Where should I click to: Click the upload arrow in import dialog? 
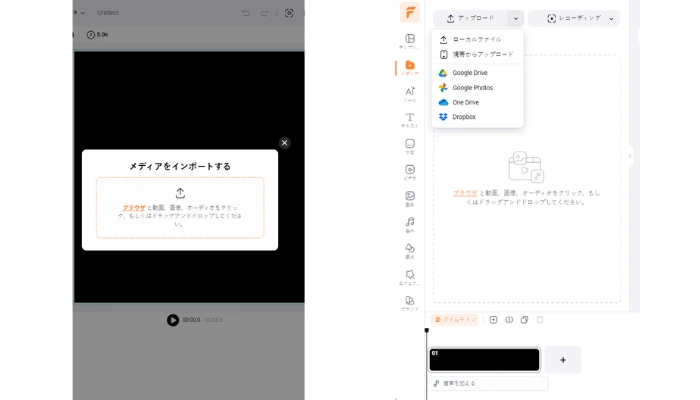(180, 193)
